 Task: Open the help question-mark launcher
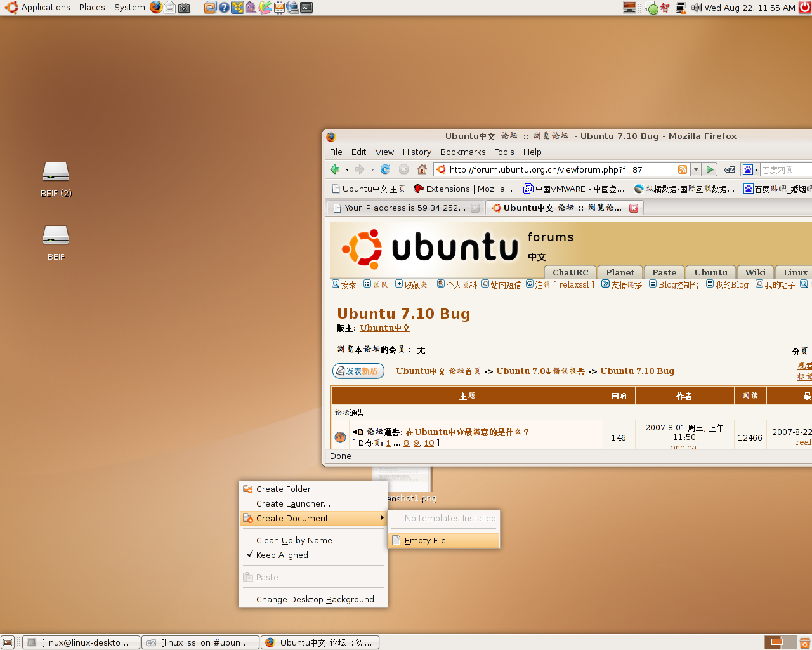(x=224, y=8)
